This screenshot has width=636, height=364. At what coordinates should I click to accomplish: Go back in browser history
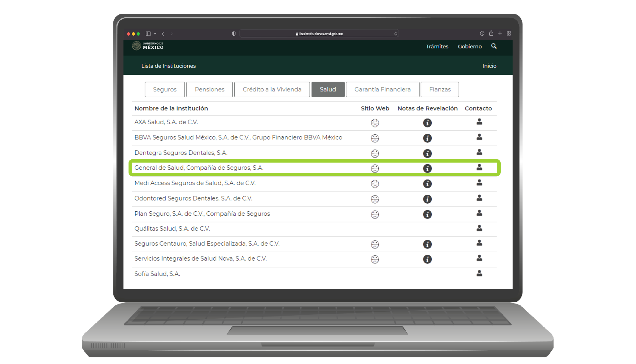tap(163, 34)
